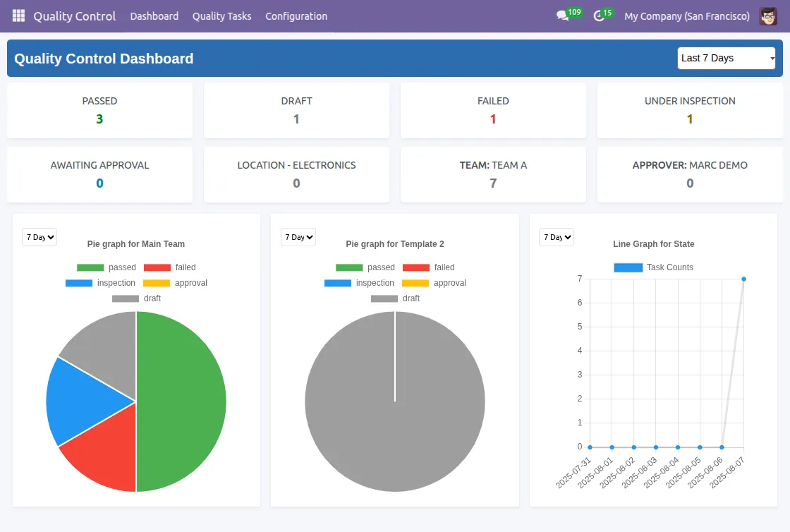This screenshot has height=532, width=790.
Task: Switch to the Dashboard menu
Action: point(154,16)
